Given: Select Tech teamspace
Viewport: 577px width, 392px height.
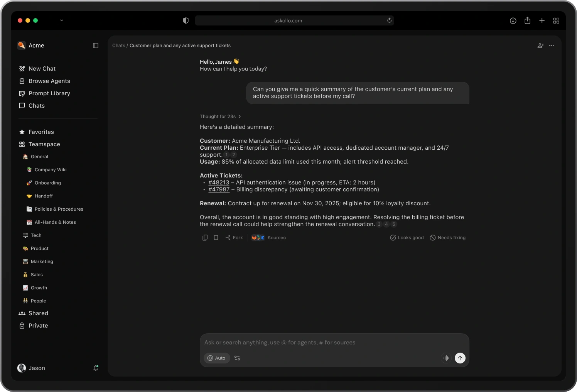Looking at the screenshot, I should (32, 235).
